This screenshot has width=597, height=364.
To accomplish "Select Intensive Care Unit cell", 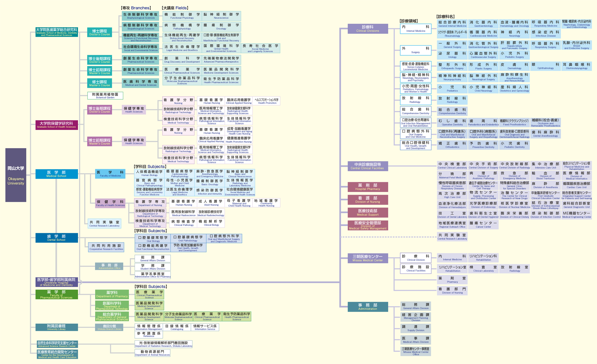I will tap(545, 165).
